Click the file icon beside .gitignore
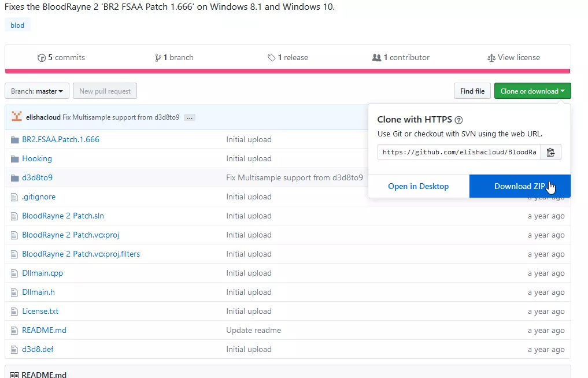 (x=14, y=197)
